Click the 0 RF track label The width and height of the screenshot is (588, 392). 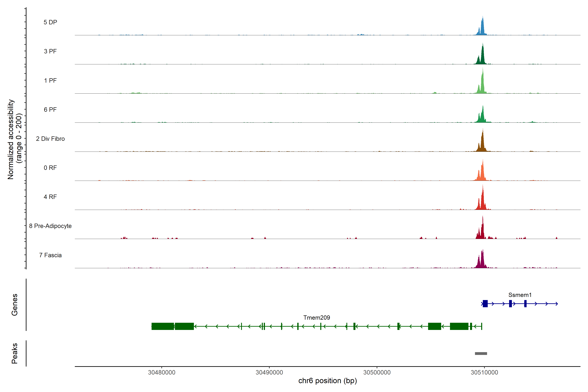50,168
